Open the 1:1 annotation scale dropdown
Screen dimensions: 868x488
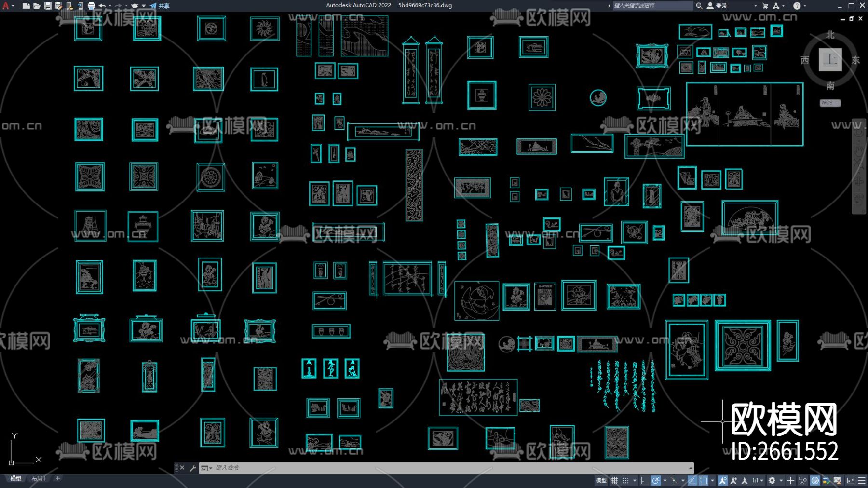pos(758,480)
